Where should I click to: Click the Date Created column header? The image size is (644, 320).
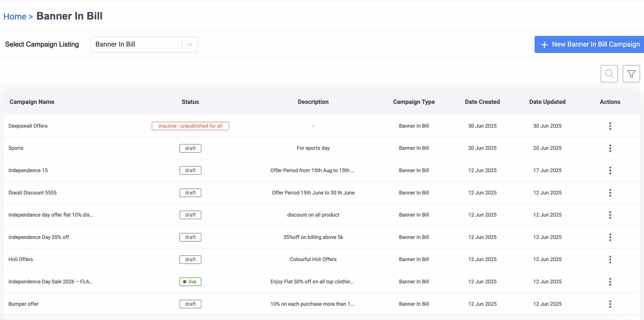tap(482, 102)
